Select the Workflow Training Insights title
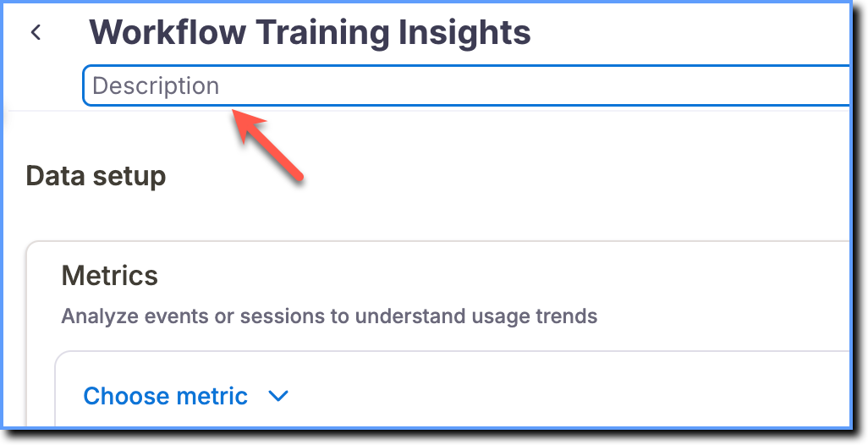 310,32
